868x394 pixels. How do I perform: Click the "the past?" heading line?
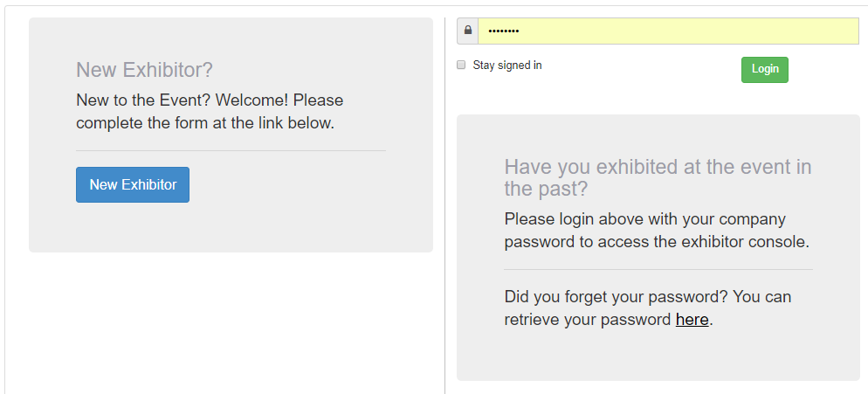click(546, 189)
